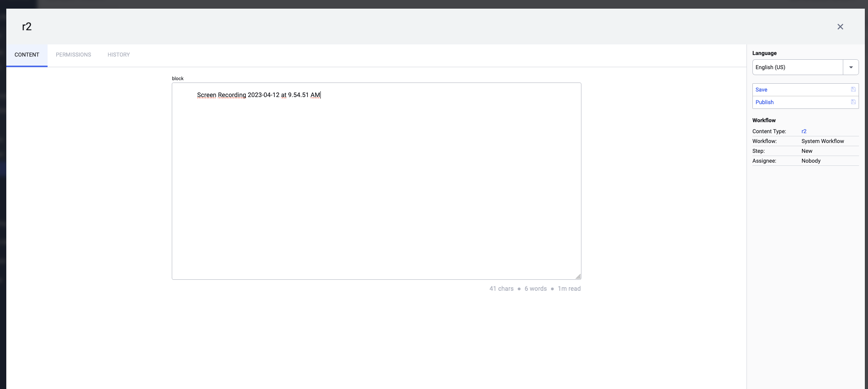The width and height of the screenshot is (868, 389).
Task: Open the HISTORY tab
Action: pos(118,55)
